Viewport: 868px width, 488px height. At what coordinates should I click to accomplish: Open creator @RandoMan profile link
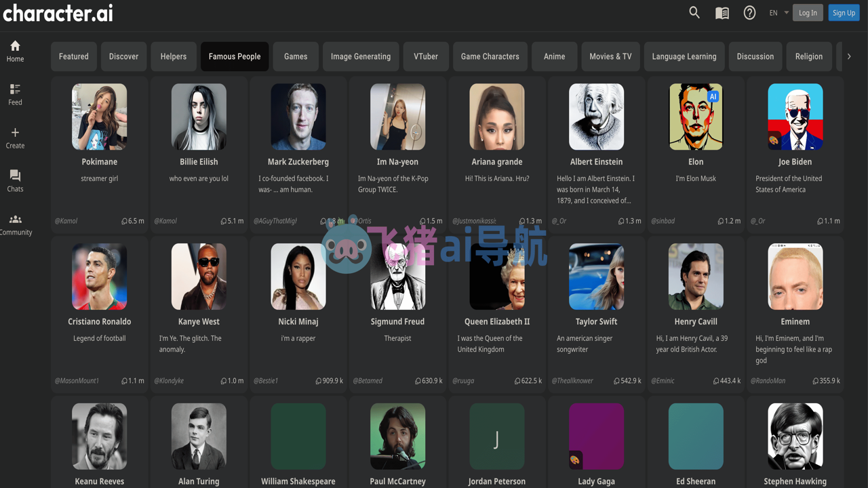(x=768, y=381)
